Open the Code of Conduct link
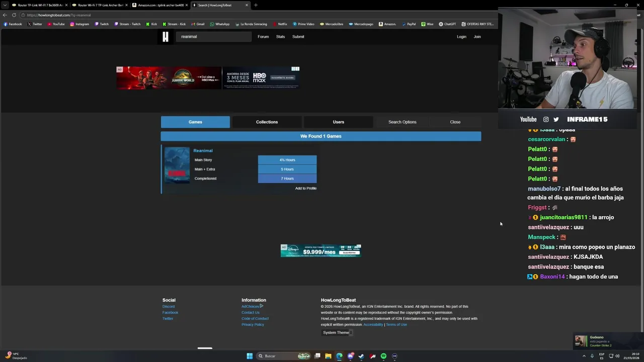The width and height of the screenshot is (644, 362). [255, 319]
